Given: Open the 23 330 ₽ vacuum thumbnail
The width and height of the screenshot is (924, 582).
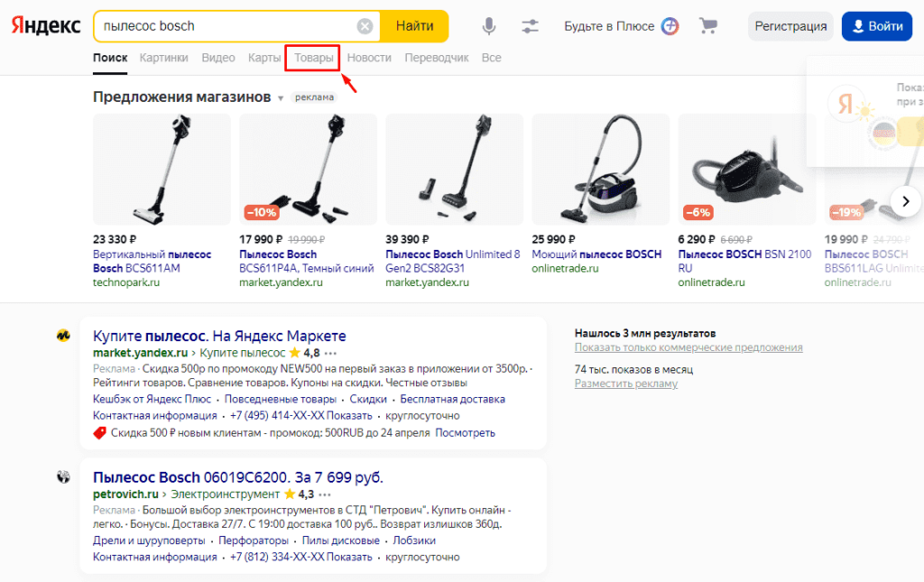Looking at the screenshot, I should tap(162, 169).
